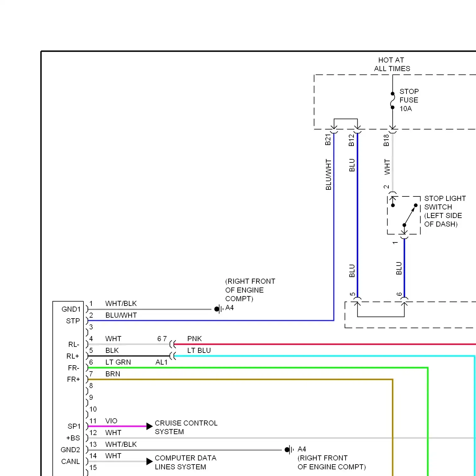Click the BLU label above connector pin 6

[399, 268]
